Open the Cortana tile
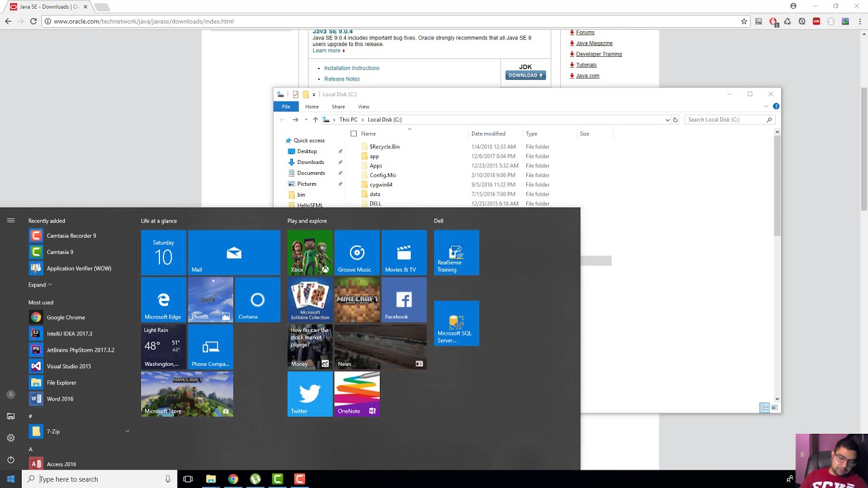 (x=257, y=300)
